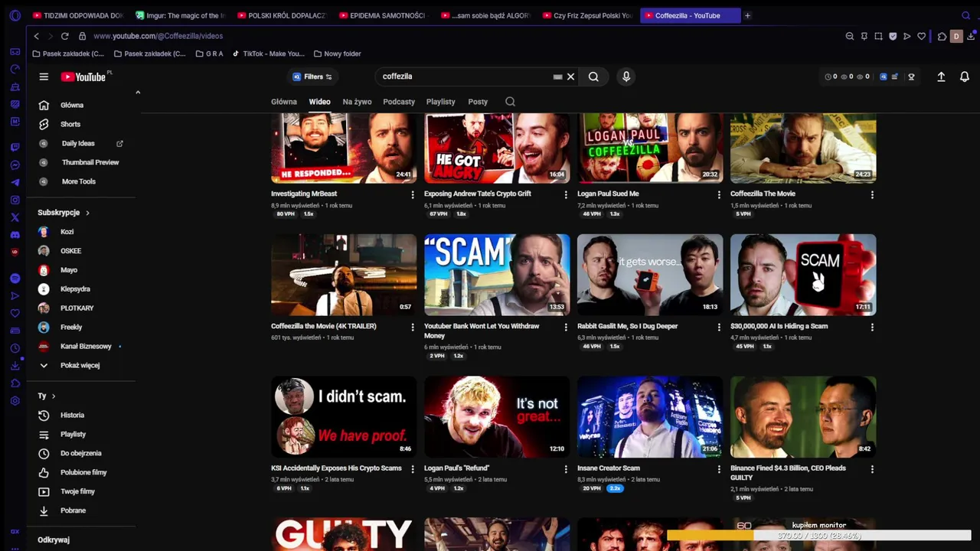Screen dimensions: 980x551
Task: Open Discord in the Opera sidebar
Action: tap(15, 235)
